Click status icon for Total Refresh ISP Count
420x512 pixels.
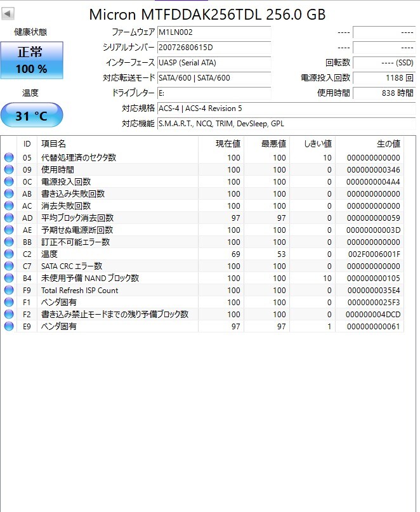(x=9, y=291)
